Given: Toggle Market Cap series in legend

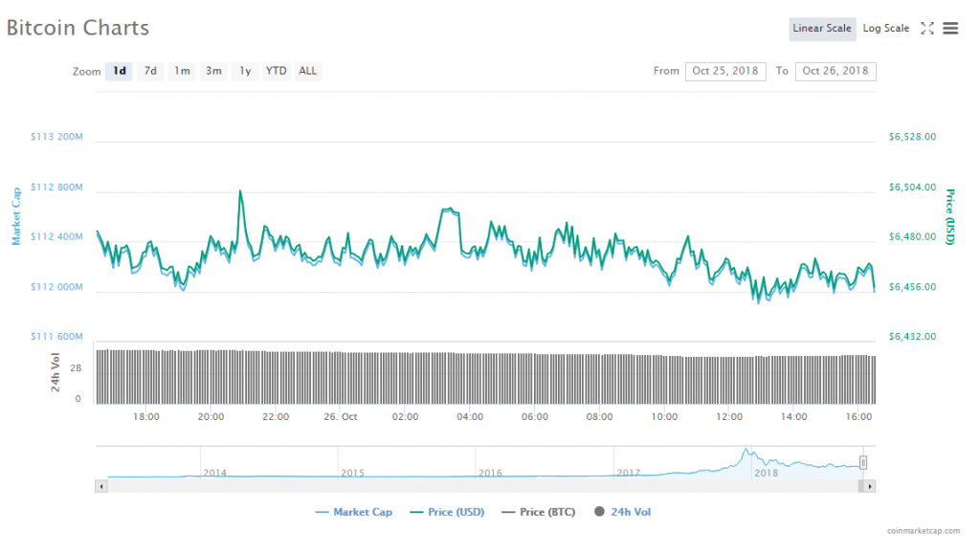Looking at the screenshot, I should 354,513.
